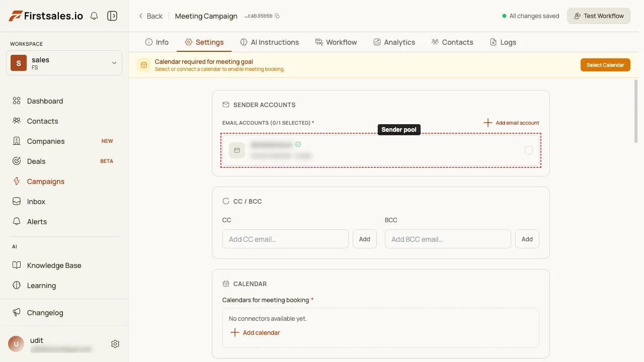Switch to the Info tab
Viewport: 644px width, 362px height.
pos(157,42)
